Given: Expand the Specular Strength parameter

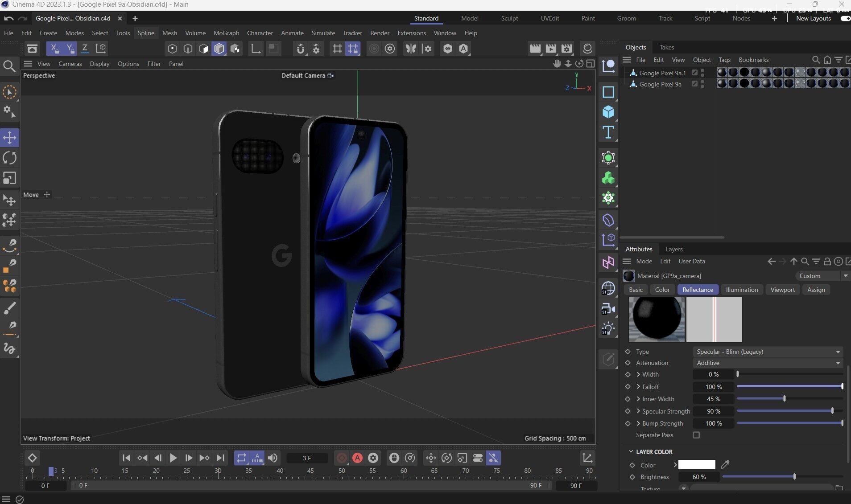Looking at the screenshot, I should coord(638,411).
